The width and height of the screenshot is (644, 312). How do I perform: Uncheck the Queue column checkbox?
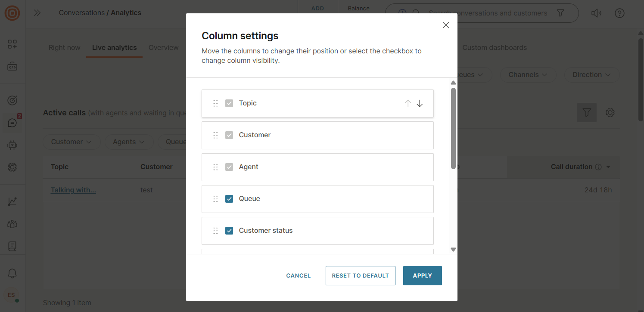pyautogui.click(x=229, y=198)
